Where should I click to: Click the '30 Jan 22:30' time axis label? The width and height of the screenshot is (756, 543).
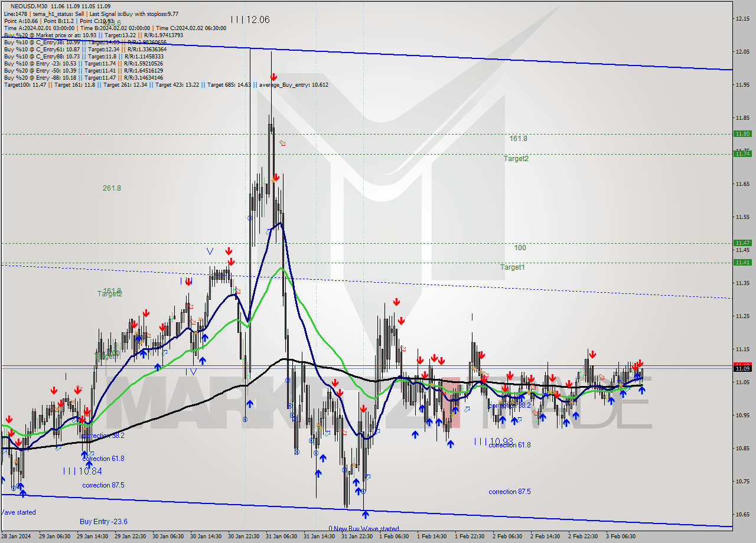[x=243, y=537]
